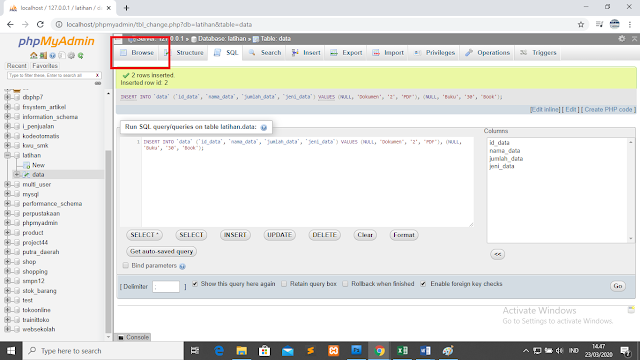Select jumlah_data in Columns list
The image size is (640, 360).
click(506, 158)
